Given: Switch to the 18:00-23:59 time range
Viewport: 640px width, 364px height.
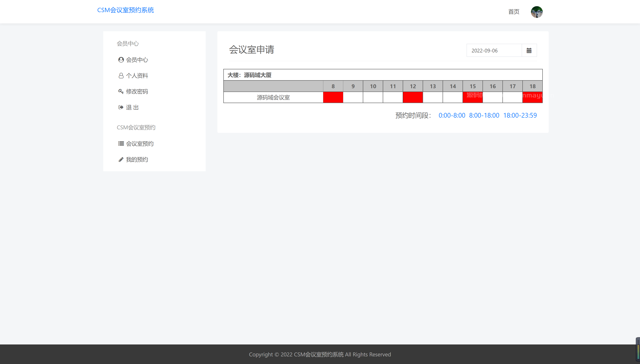Looking at the screenshot, I should [520, 115].
